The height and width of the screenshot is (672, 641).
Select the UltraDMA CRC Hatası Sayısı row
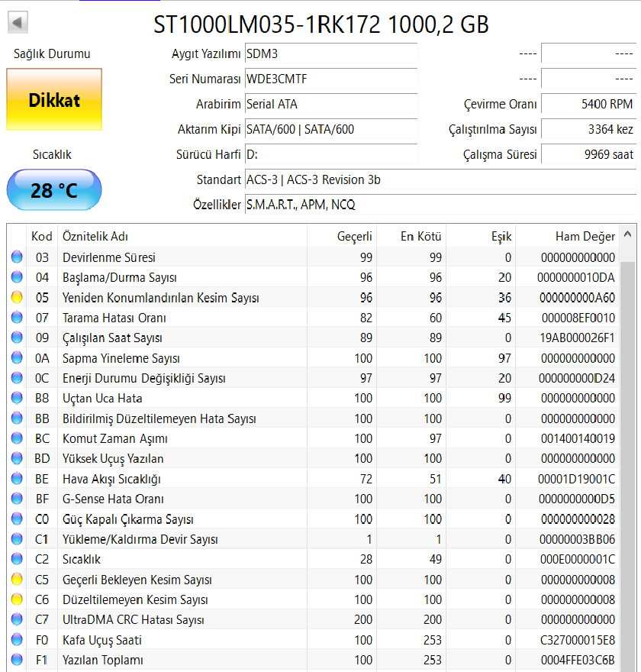(x=314, y=620)
